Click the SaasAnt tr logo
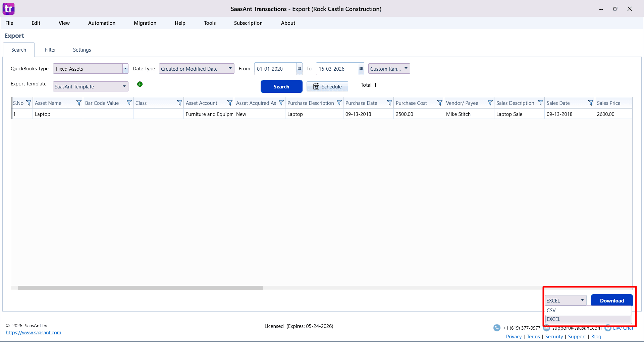Screen dimensions: 644x342 point(8,8)
